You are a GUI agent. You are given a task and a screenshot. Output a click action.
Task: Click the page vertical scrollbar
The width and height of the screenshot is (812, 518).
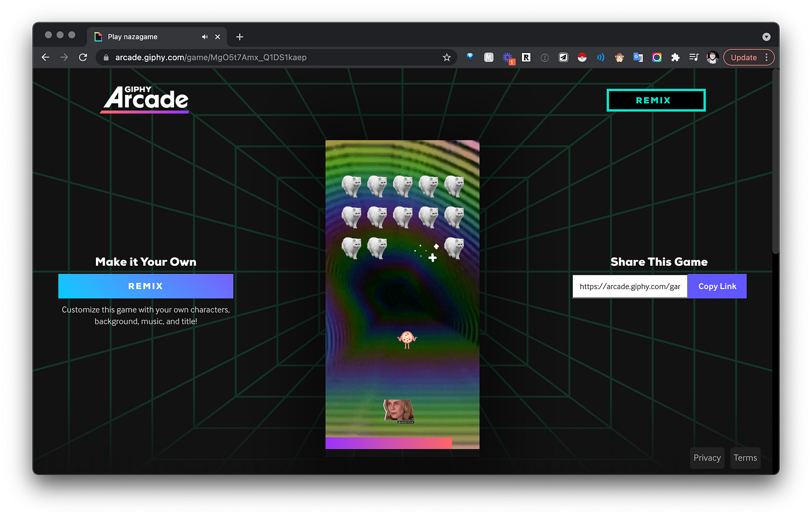click(x=775, y=162)
